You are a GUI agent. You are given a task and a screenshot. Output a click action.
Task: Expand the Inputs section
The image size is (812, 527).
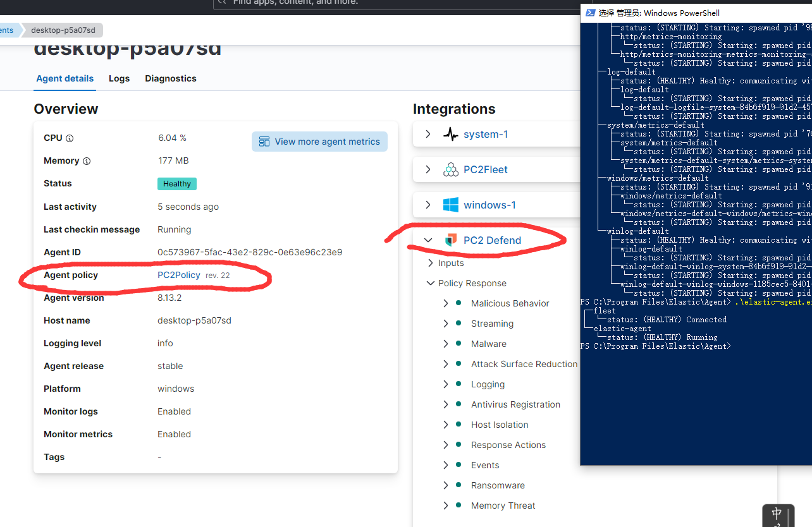tap(431, 263)
